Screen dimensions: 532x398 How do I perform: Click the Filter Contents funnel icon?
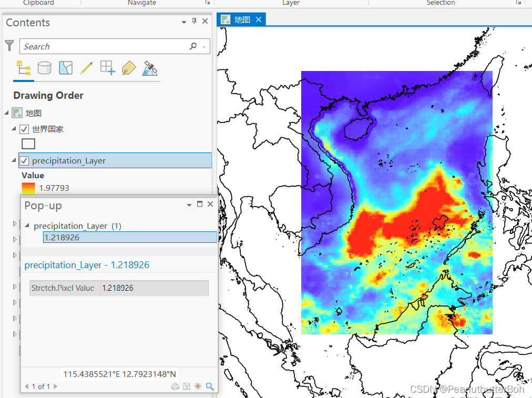click(9, 46)
